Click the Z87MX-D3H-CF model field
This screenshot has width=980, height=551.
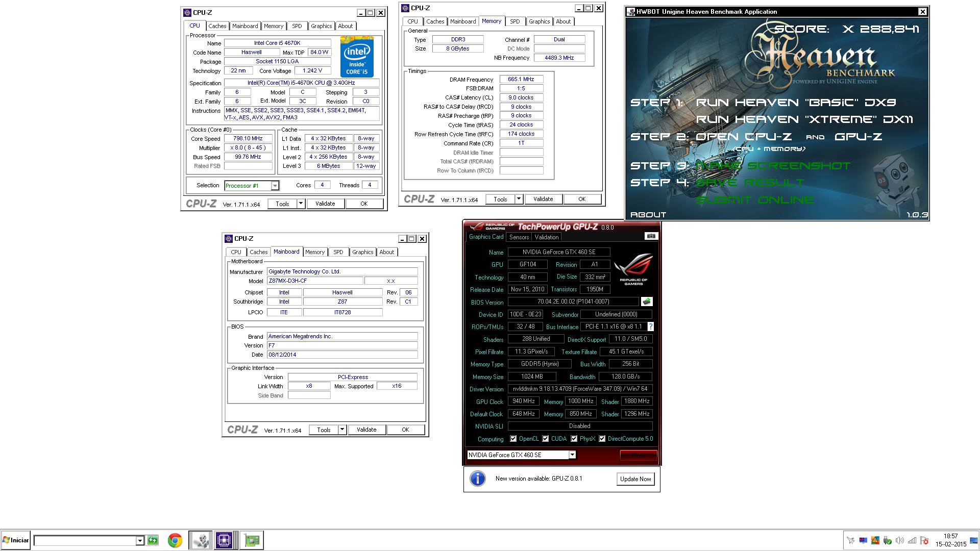315,281
